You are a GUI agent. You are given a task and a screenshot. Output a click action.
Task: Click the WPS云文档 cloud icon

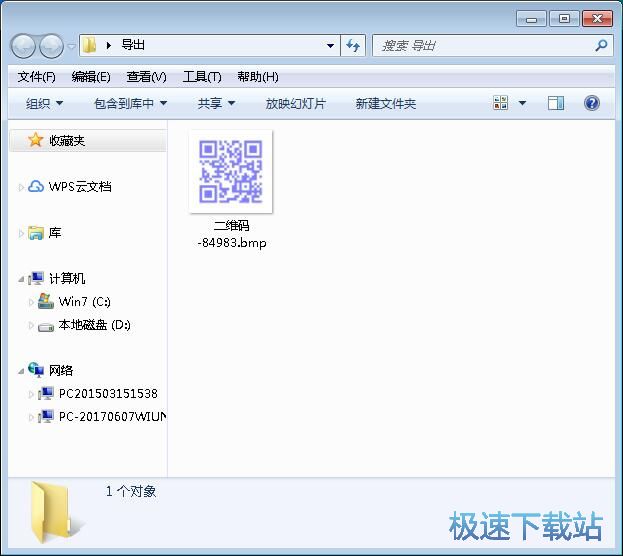(x=36, y=186)
